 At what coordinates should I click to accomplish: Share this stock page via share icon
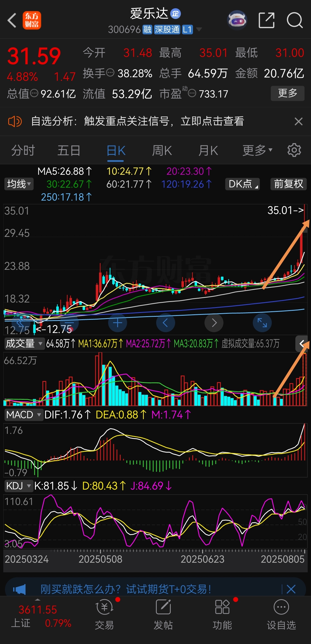[x=267, y=20]
